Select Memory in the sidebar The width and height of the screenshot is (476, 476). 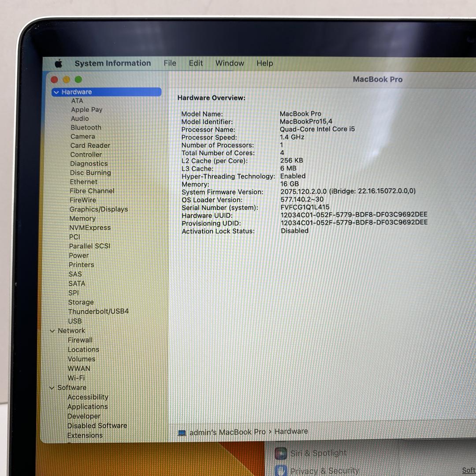coord(82,219)
